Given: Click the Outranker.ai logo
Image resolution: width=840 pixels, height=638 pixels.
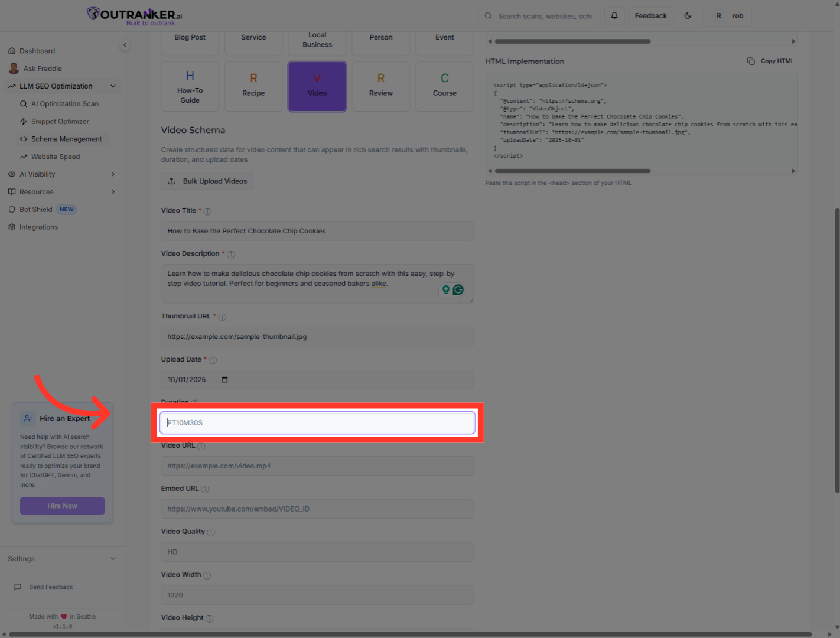Looking at the screenshot, I should 135,16.
